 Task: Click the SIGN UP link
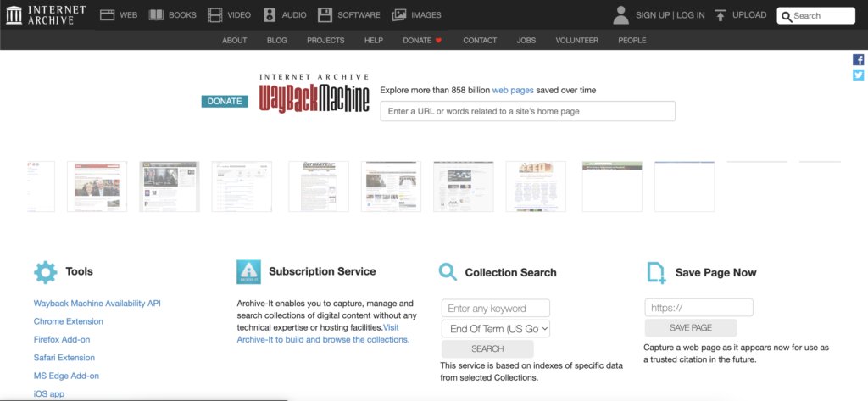pyautogui.click(x=653, y=15)
